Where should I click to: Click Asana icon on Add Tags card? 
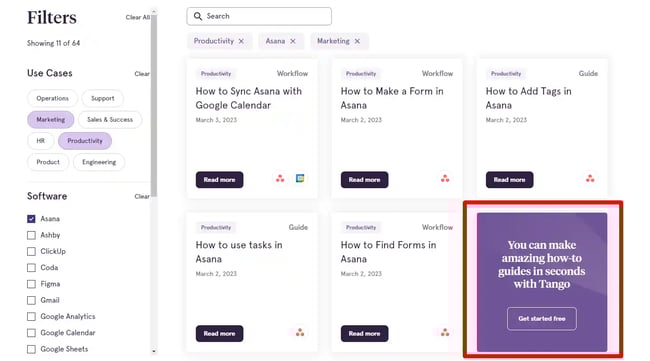590,179
